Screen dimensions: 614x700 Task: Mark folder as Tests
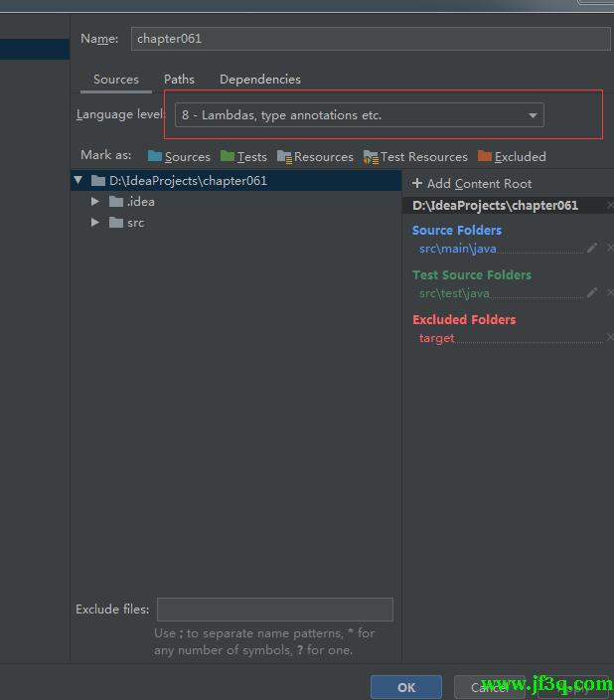(243, 156)
